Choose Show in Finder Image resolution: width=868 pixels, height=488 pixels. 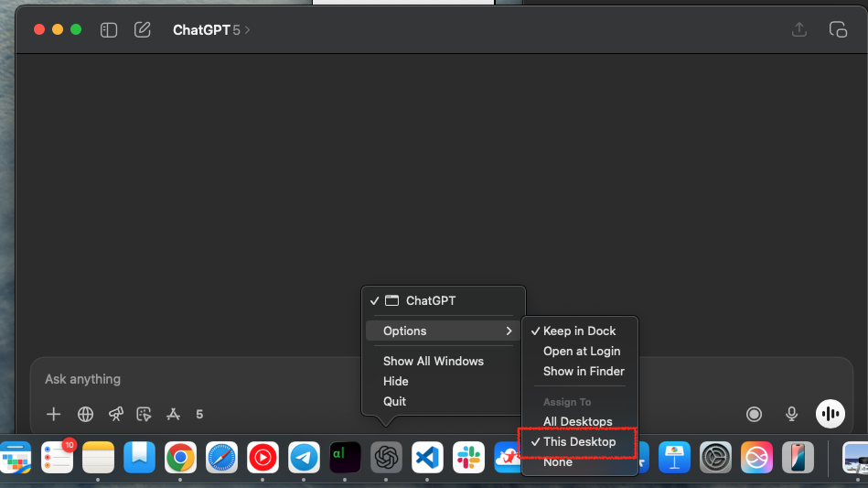[x=580, y=371]
